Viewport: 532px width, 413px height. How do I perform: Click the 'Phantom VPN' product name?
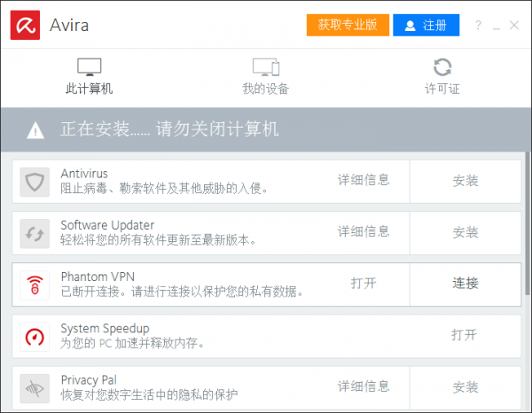[98, 277]
